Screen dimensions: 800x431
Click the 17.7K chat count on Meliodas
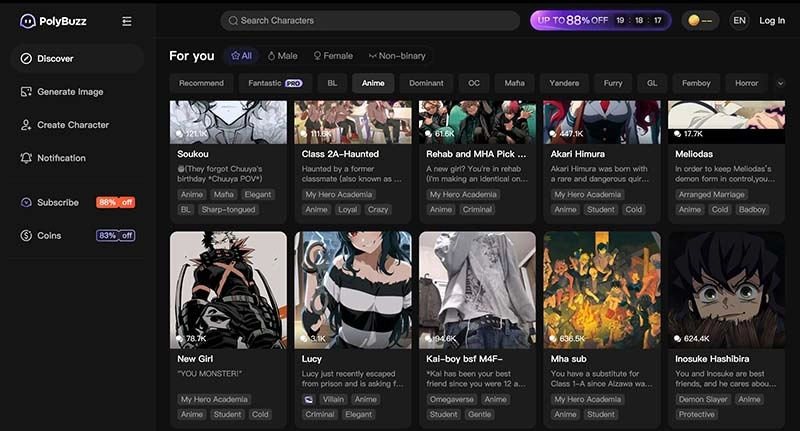tap(688, 134)
